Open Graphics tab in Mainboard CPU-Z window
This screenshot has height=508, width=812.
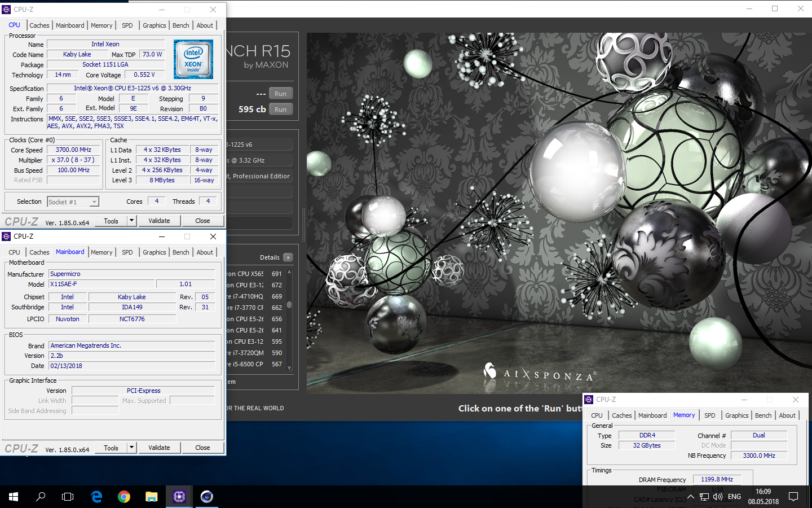[x=155, y=252]
